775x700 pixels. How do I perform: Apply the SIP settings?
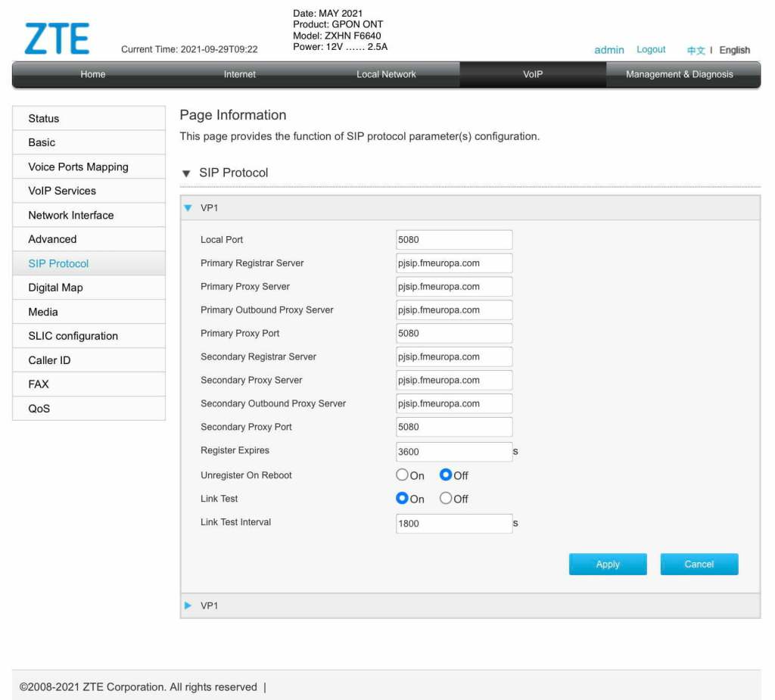(x=608, y=564)
